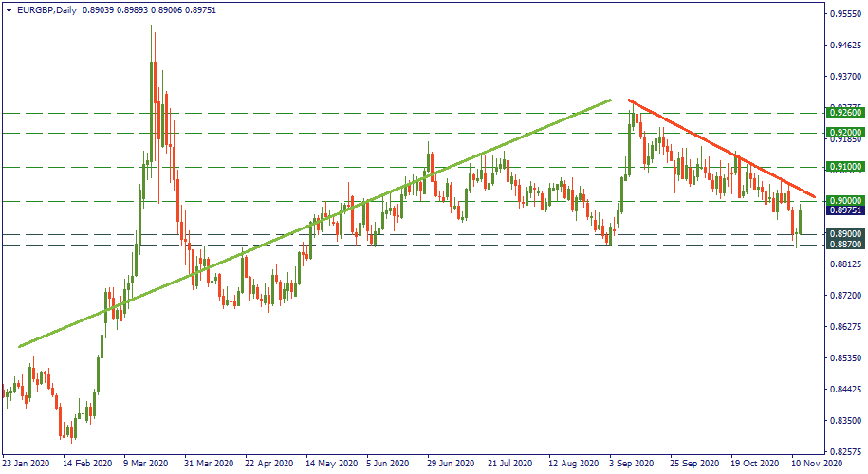Click the 0.89000 price level label
868x474 pixels.
coord(842,234)
